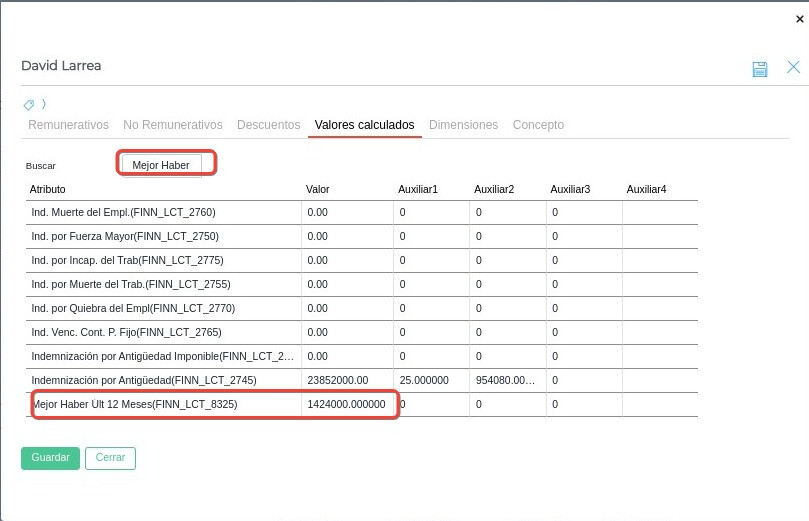Click the tag icon under the name
This screenshot has width=809, height=521.
coord(29,104)
